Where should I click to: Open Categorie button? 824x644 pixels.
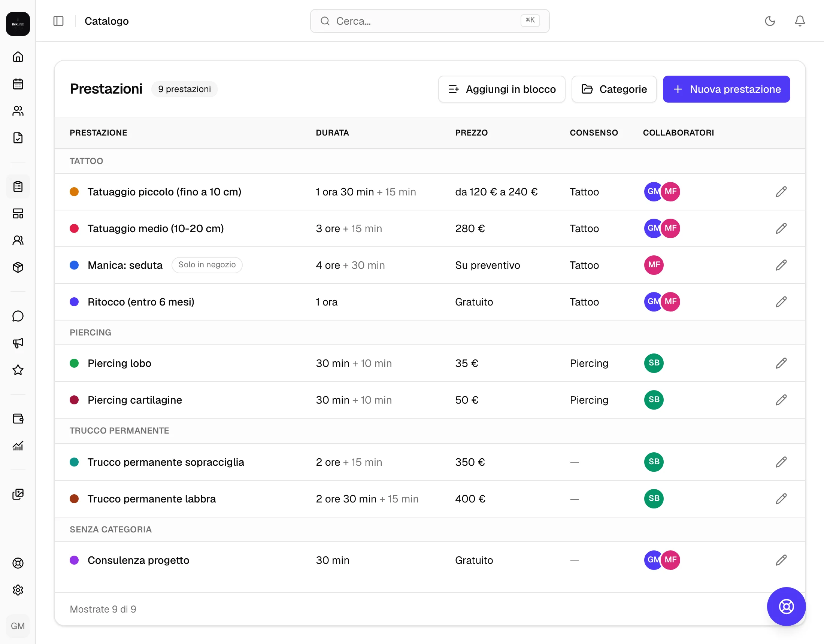(614, 89)
